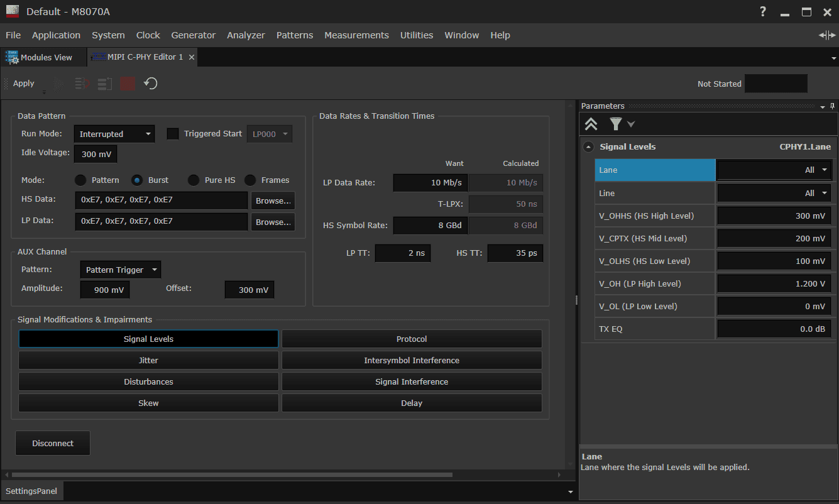This screenshot has height=504, width=839.
Task: Click Disconnect button
Action: click(x=52, y=442)
